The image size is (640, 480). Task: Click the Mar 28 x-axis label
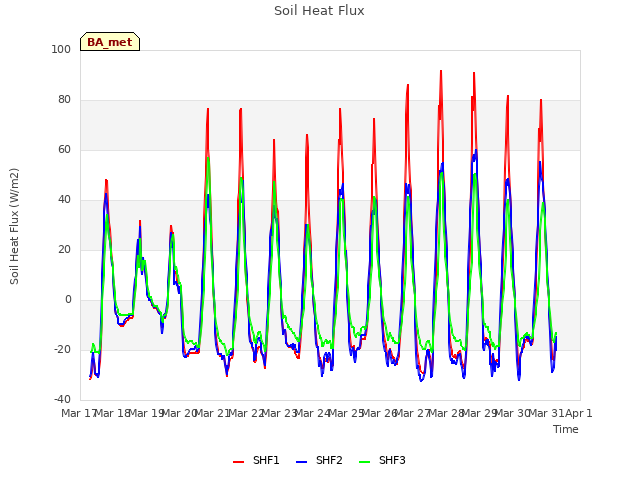446,413
